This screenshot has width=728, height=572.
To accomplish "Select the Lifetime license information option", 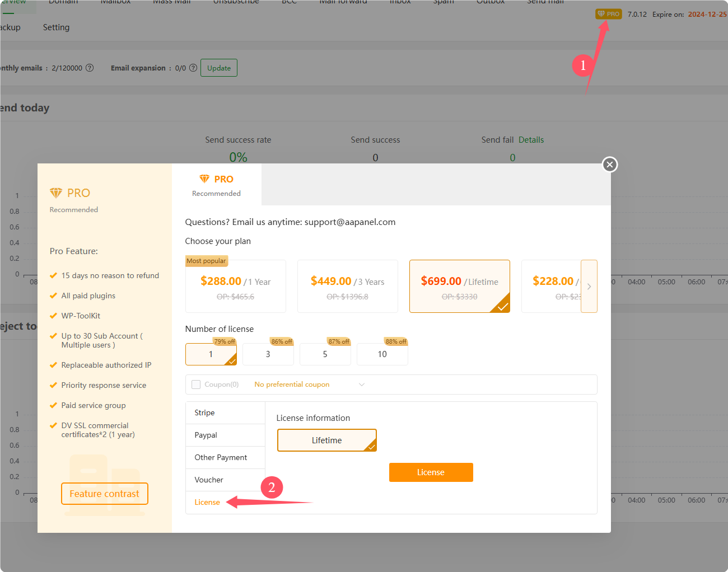I will click(x=327, y=440).
